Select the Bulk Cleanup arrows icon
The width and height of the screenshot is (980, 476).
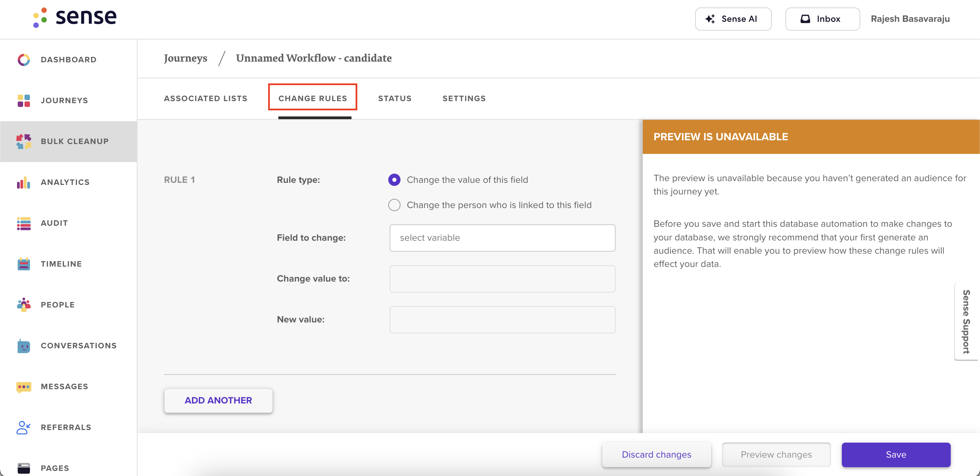[x=23, y=141]
